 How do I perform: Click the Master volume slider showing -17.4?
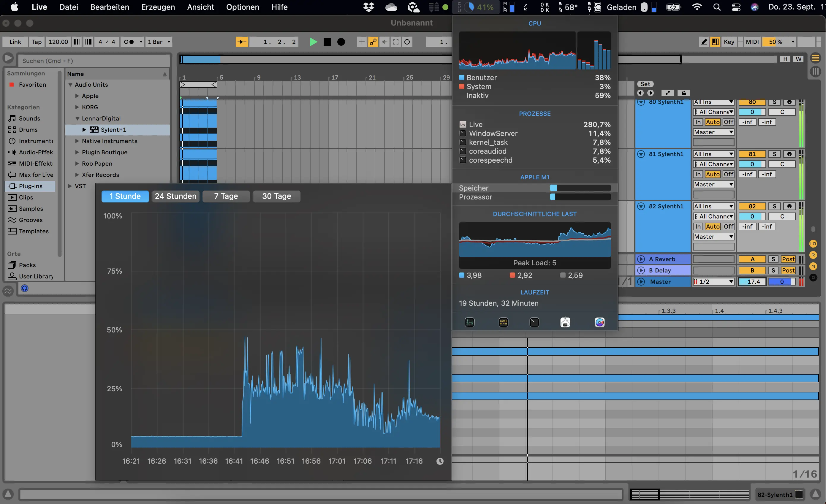(x=752, y=282)
